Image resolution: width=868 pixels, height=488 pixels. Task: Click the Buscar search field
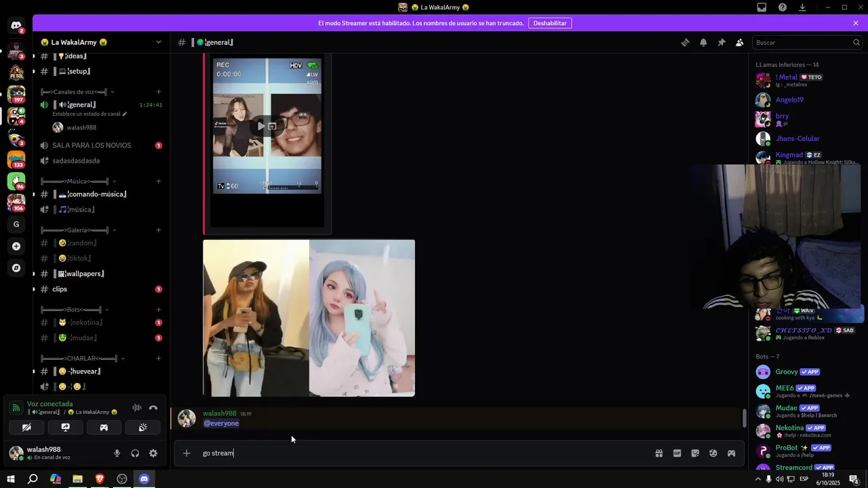tap(807, 42)
